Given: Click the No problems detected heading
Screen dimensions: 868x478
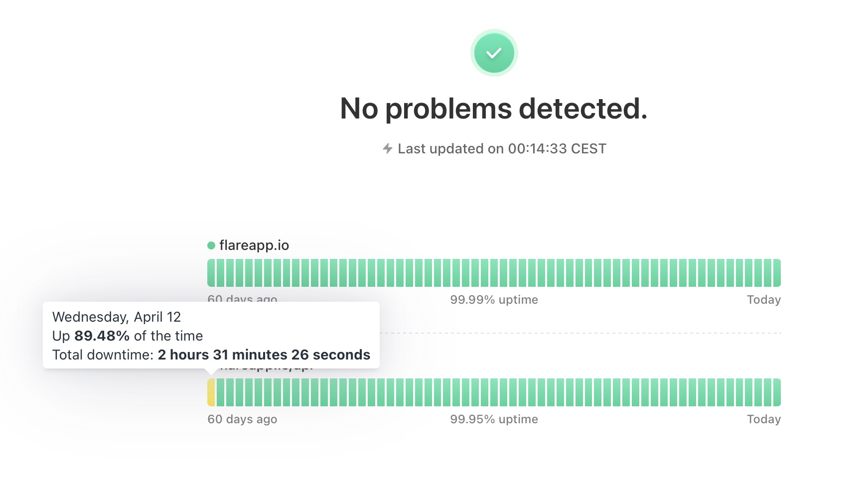Looking at the screenshot, I should [494, 109].
